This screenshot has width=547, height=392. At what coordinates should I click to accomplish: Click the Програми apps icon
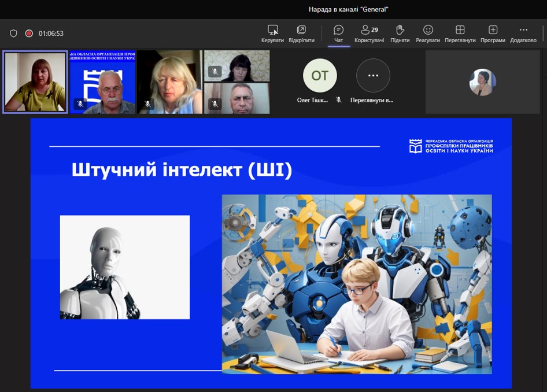point(493,30)
